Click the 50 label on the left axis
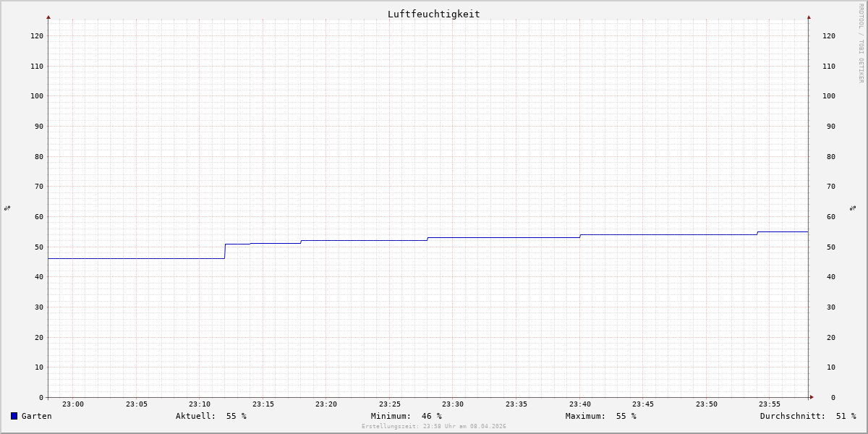868x434 pixels. pos(39,247)
